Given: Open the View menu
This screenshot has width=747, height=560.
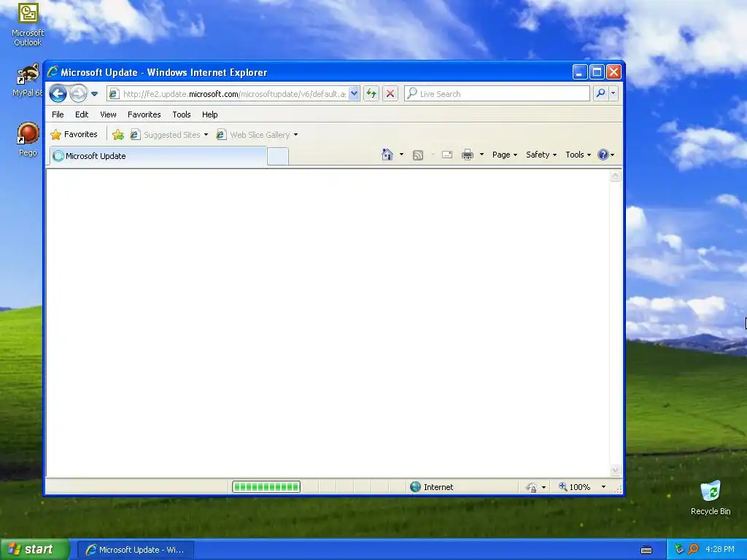Looking at the screenshot, I should [108, 114].
